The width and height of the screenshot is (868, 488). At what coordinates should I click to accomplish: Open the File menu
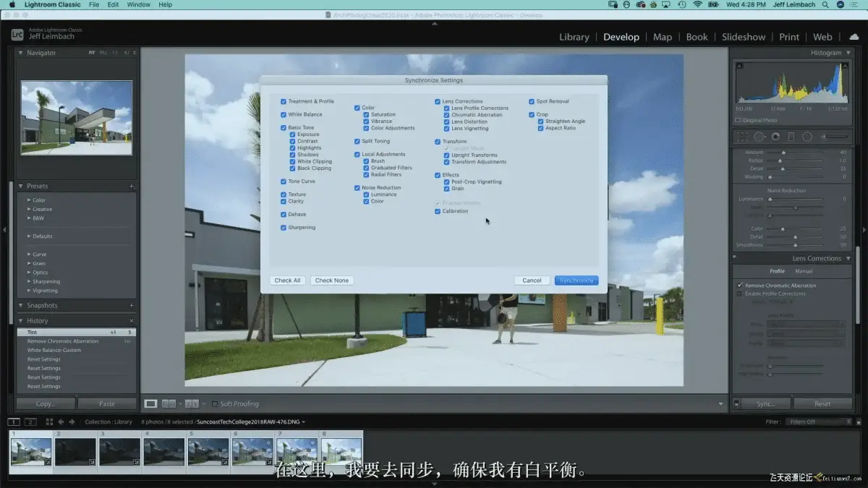94,4
